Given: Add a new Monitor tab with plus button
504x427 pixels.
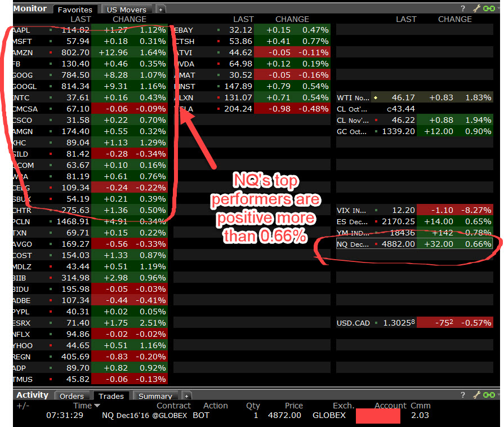Looking at the screenshot, I should pyautogui.click(x=160, y=10).
